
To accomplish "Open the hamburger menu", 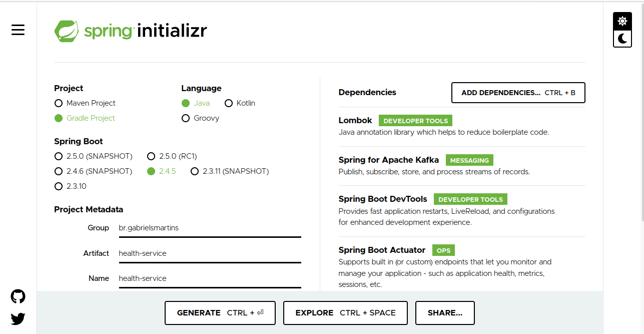I will (x=18, y=30).
